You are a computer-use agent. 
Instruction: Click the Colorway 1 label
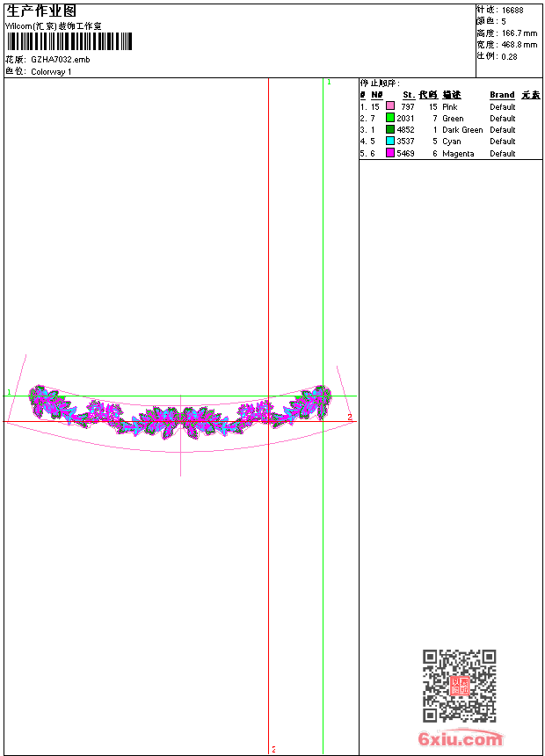51,71
